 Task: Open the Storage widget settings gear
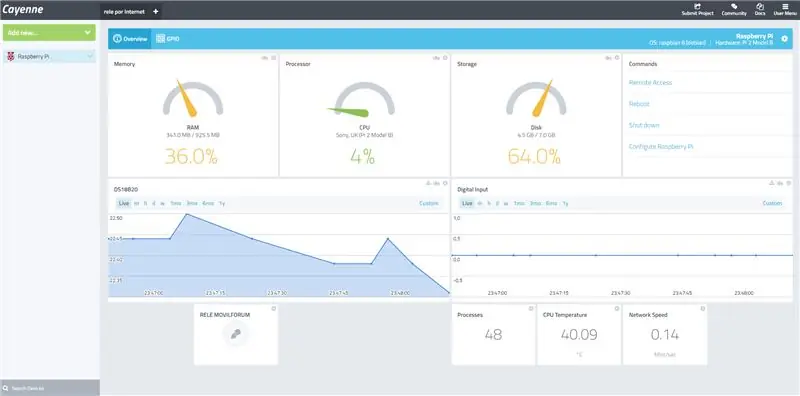pos(616,58)
